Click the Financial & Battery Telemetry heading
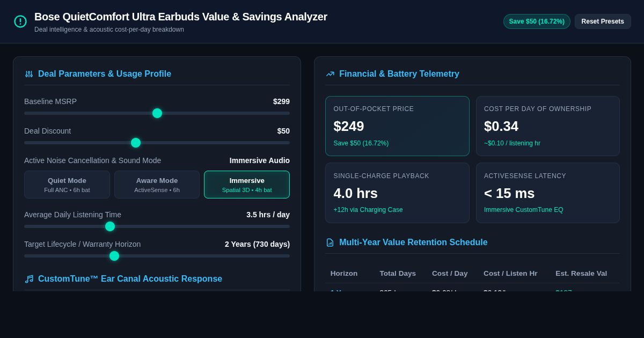644x338 pixels. 399,74
